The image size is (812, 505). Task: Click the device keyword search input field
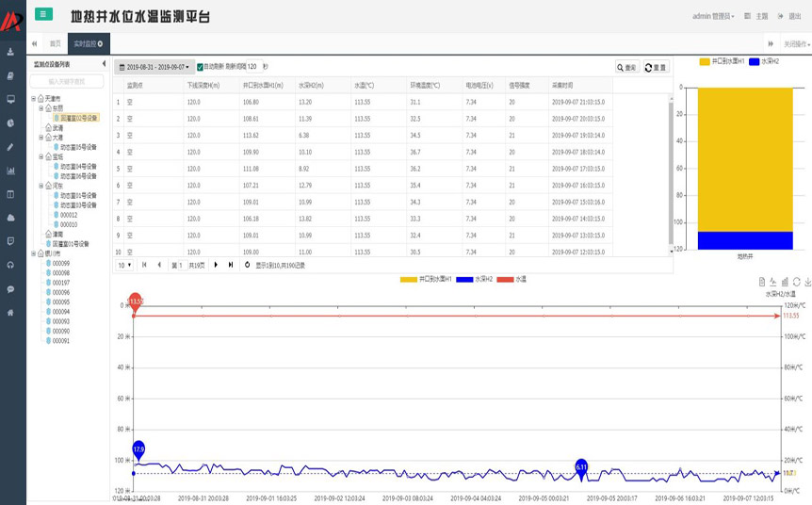coord(66,82)
